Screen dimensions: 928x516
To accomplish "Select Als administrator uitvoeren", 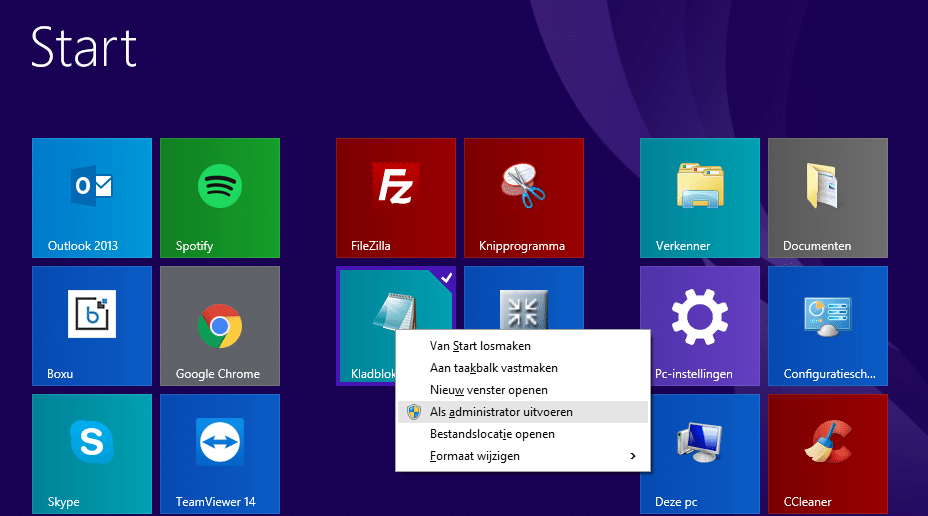I will (523, 412).
